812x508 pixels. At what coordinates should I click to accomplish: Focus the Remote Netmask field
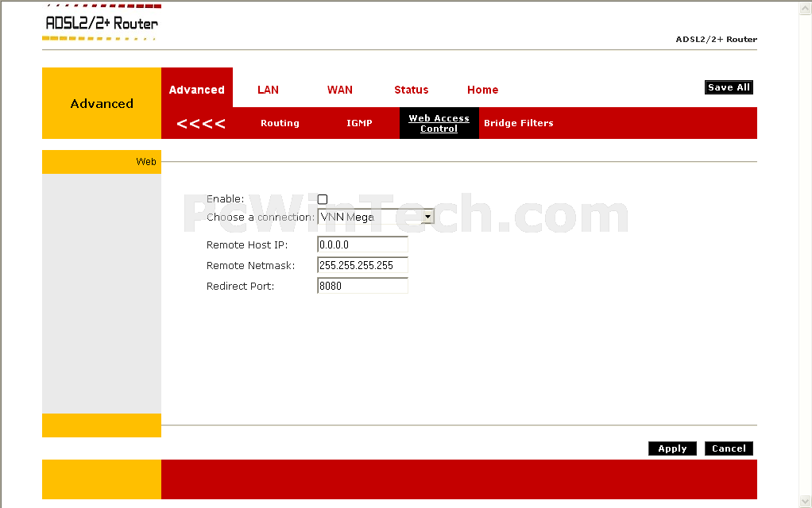362,265
